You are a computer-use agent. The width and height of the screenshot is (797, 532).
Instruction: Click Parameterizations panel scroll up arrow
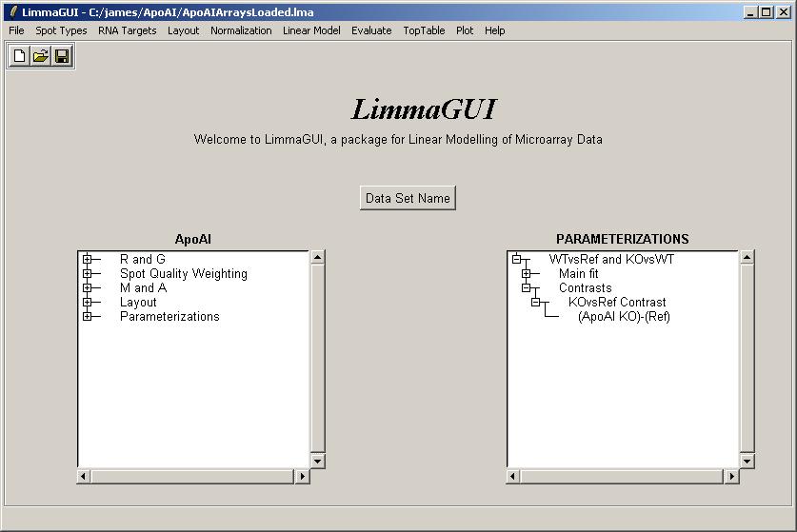[x=747, y=257]
